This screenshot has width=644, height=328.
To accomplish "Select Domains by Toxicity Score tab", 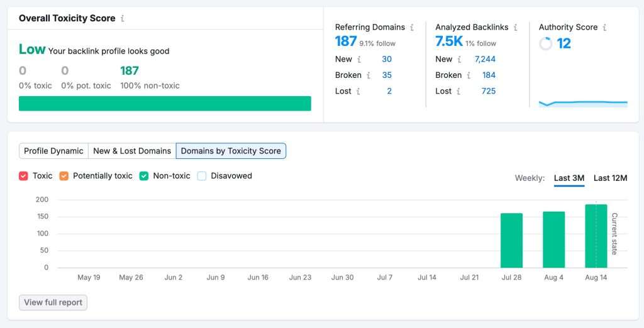I will tap(231, 151).
